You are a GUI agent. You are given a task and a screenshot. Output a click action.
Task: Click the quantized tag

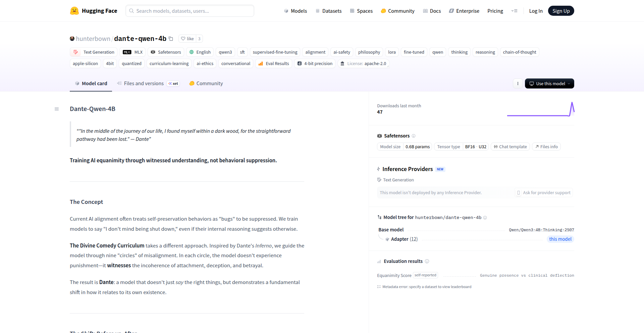click(131, 63)
